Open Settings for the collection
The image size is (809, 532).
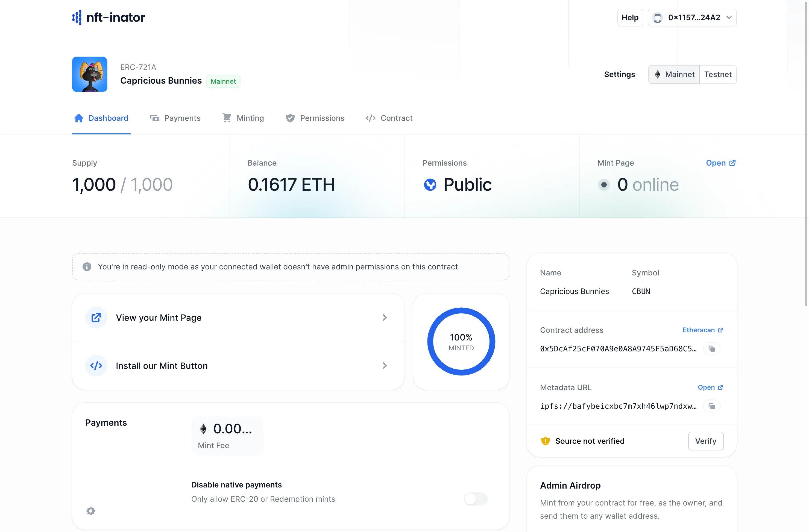(x=619, y=74)
